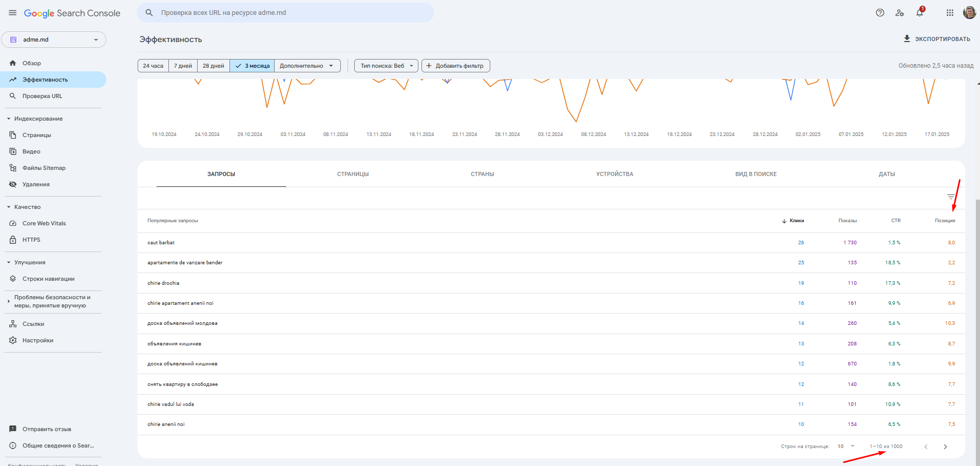Open Core Web Vitals report
The width and height of the screenshot is (980, 466).
tap(44, 223)
